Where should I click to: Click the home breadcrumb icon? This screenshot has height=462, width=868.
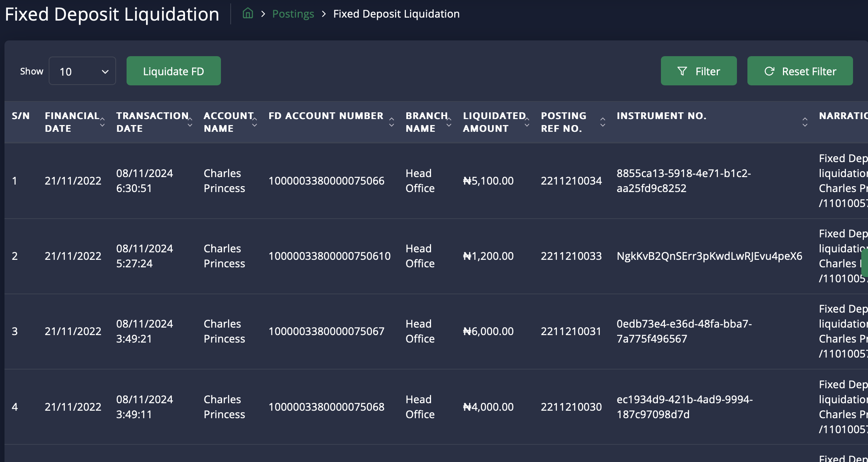click(x=248, y=14)
